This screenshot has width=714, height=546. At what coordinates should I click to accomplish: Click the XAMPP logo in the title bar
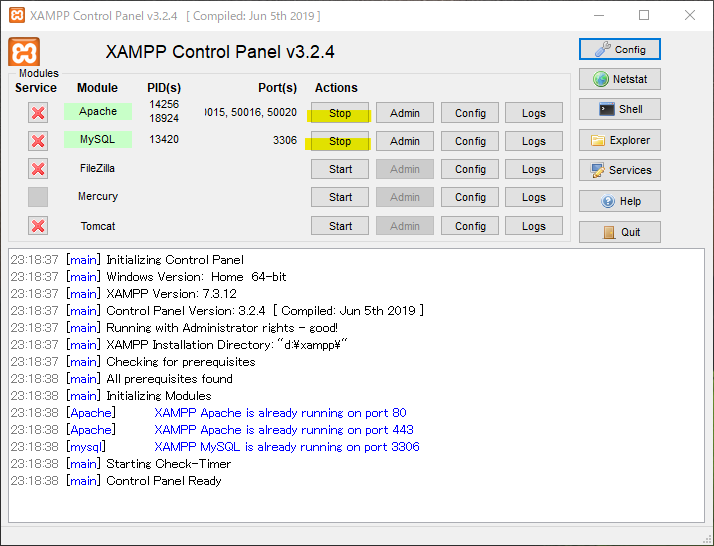pyautogui.click(x=17, y=15)
